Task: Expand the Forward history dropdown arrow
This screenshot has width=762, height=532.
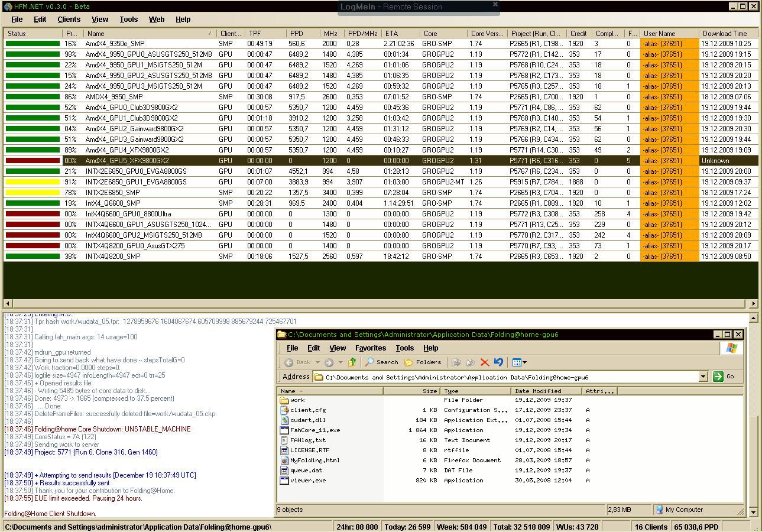Action: [x=341, y=362]
